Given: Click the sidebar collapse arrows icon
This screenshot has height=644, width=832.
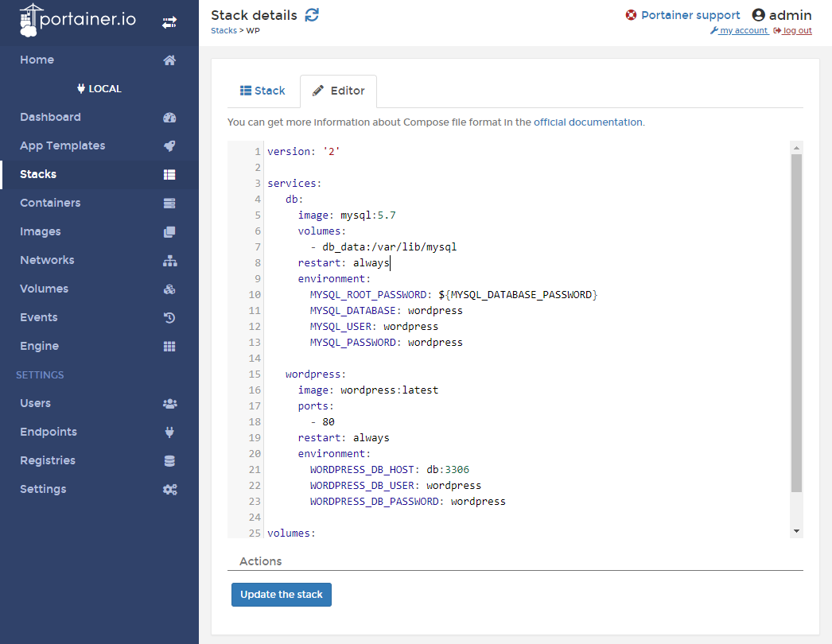Looking at the screenshot, I should click(169, 22).
